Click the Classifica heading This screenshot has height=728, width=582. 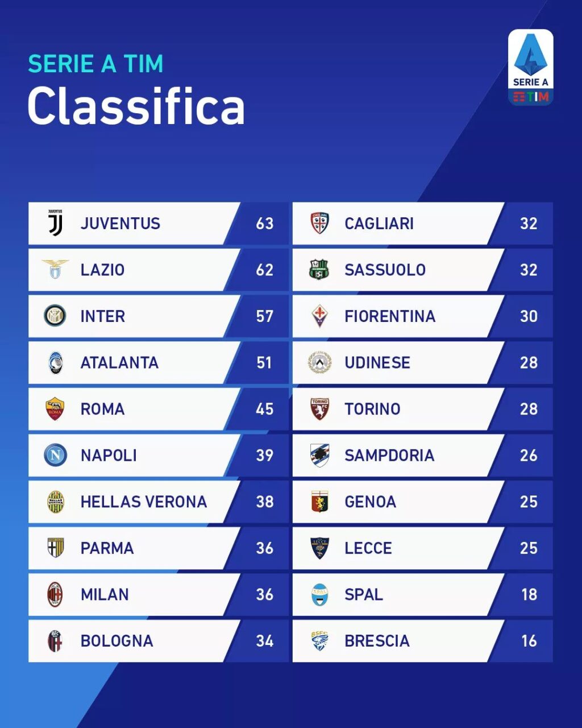136,106
